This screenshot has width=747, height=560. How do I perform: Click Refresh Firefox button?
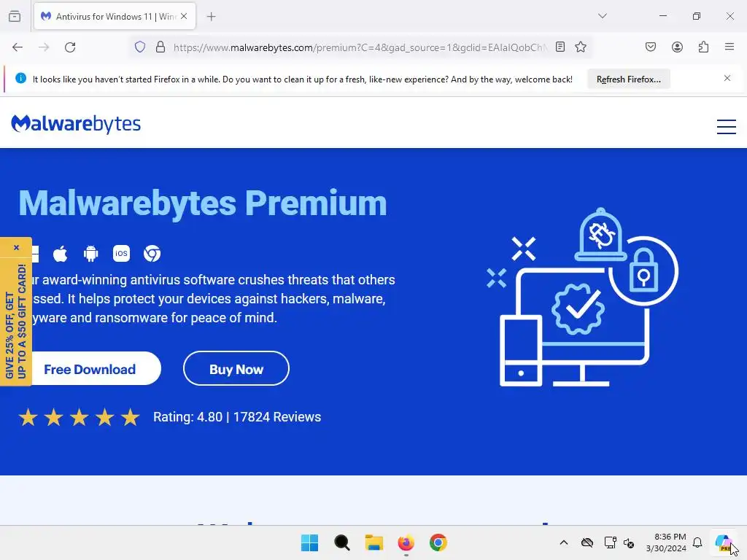coord(628,79)
